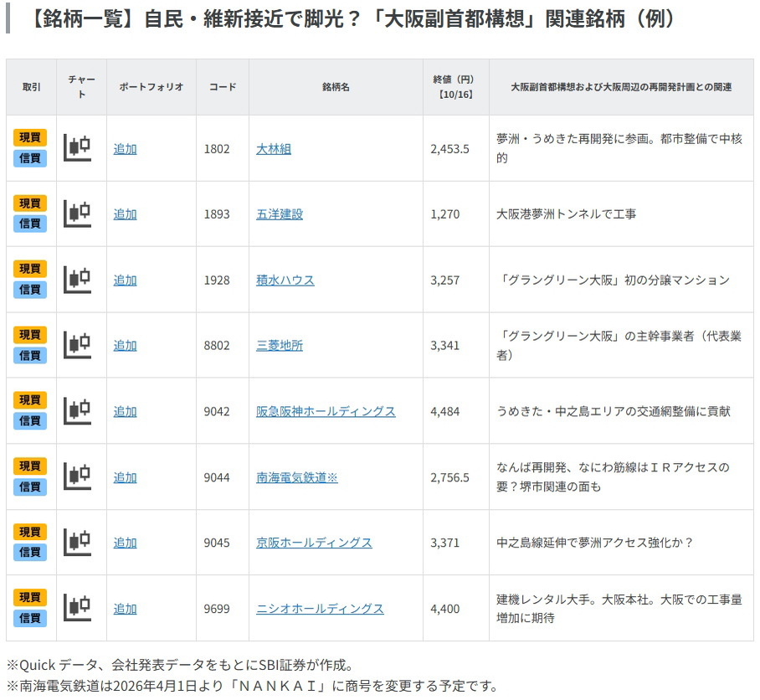Viewport: 760px width, 700px height.
Task: Open the chart icon for ニシオホールディングス
Action: tap(77, 608)
